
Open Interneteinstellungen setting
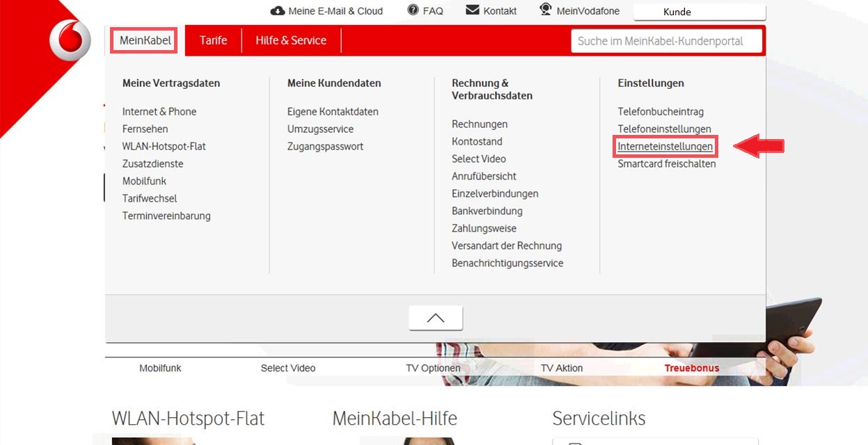coord(665,147)
